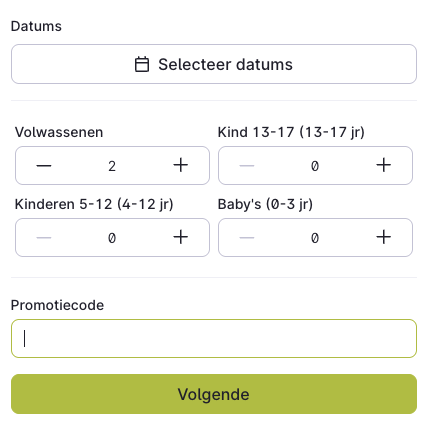The height and width of the screenshot is (427, 430).
Task: Click the Volgende button
Action: [214, 394]
